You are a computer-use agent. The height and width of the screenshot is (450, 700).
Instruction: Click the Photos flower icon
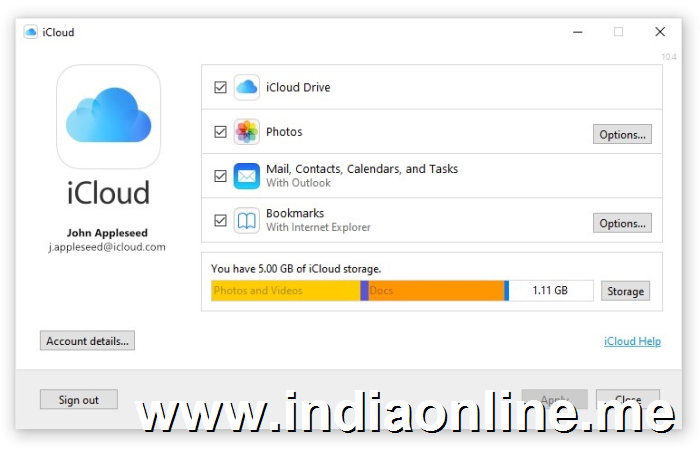[x=246, y=132]
